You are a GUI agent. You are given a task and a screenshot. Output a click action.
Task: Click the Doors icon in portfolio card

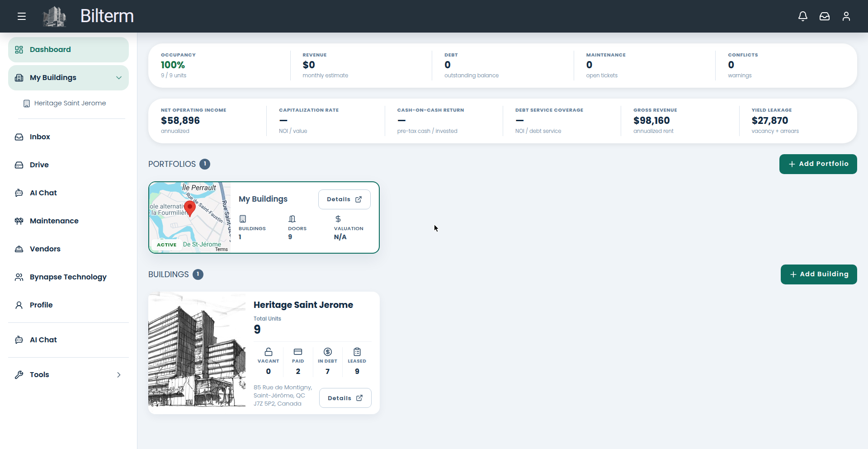click(292, 219)
